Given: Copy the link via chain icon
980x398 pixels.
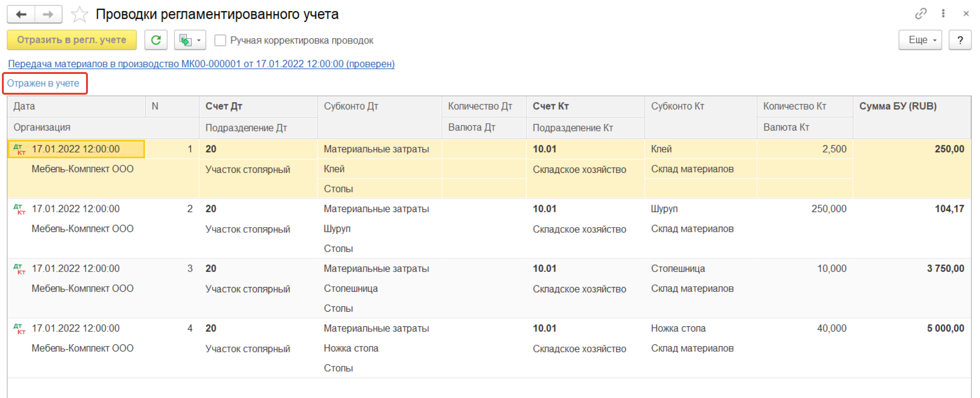Looking at the screenshot, I should pyautogui.click(x=921, y=14).
